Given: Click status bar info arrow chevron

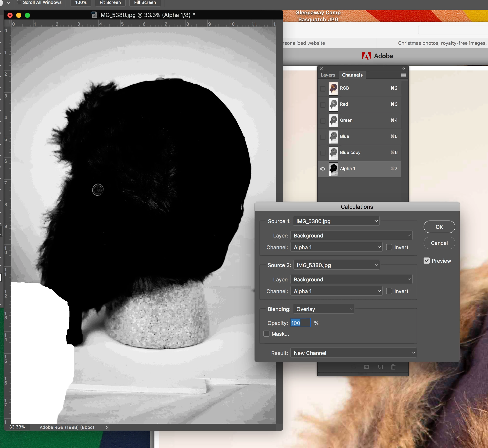Looking at the screenshot, I should (106, 427).
